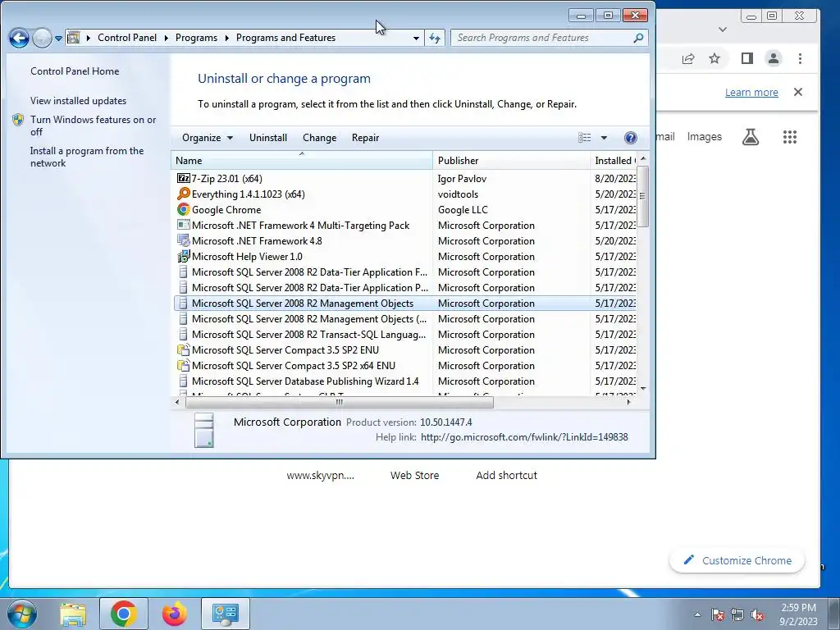
Task: Click the Windows Start orb
Action: (x=22, y=614)
